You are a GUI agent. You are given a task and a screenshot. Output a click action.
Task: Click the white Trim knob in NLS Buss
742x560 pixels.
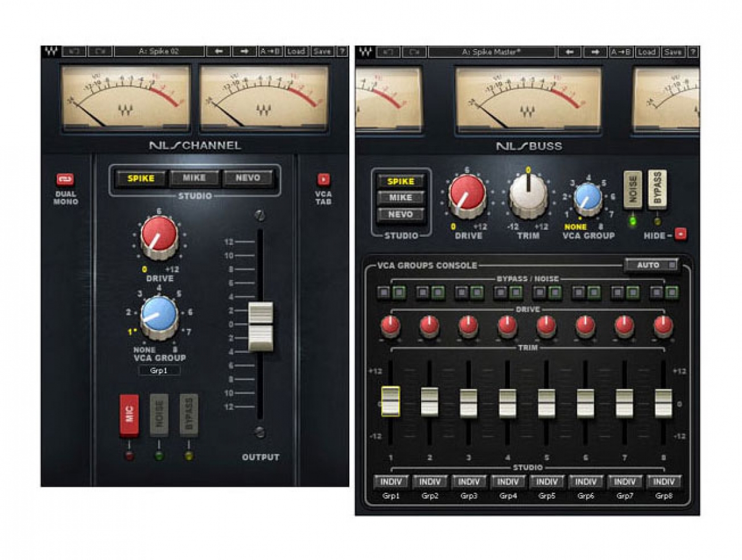528,193
